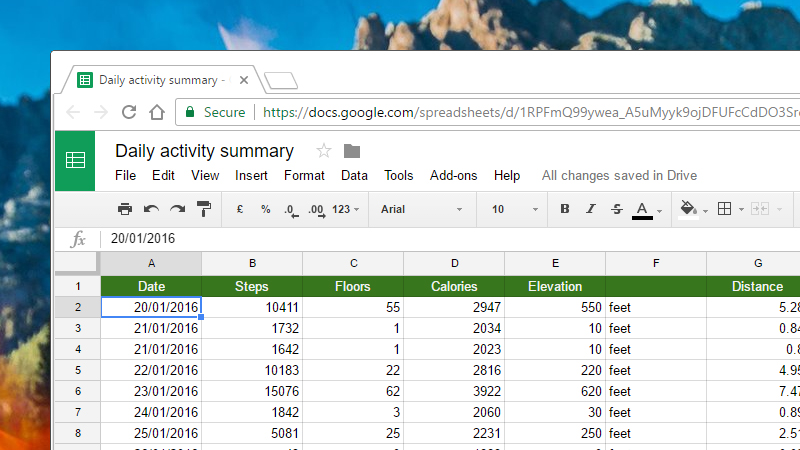The height and width of the screenshot is (450, 800).
Task: Click the Format as percent button
Action: (x=265, y=209)
